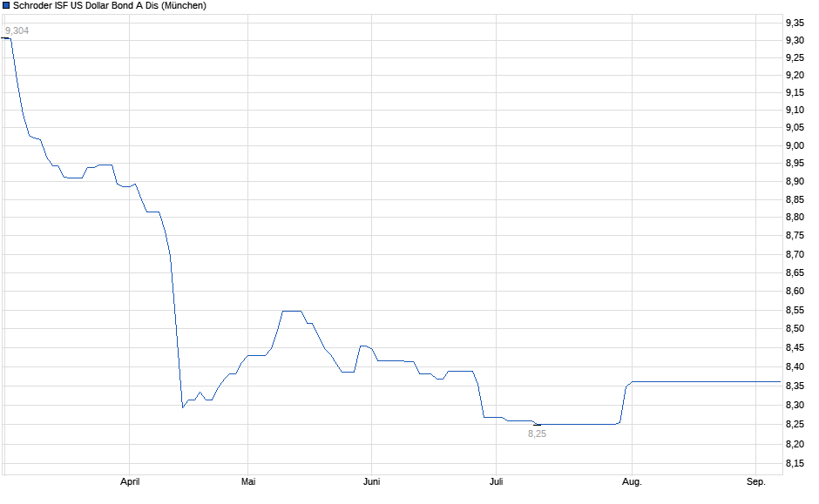Click the 8,75 price axis label
Viewport: 819px width, 504px height.
[x=795, y=235]
